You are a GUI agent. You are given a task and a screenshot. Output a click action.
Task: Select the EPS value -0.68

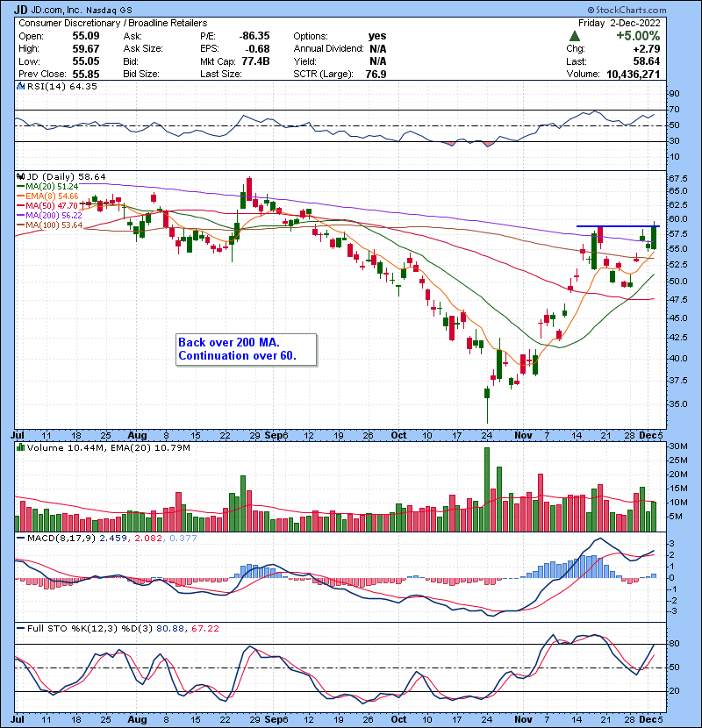(x=259, y=49)
